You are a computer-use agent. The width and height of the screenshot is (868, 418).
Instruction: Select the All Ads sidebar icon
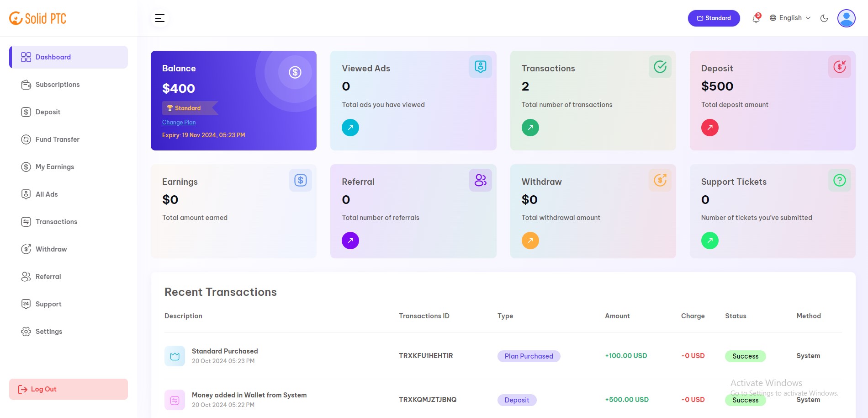(x=26, y=194)
